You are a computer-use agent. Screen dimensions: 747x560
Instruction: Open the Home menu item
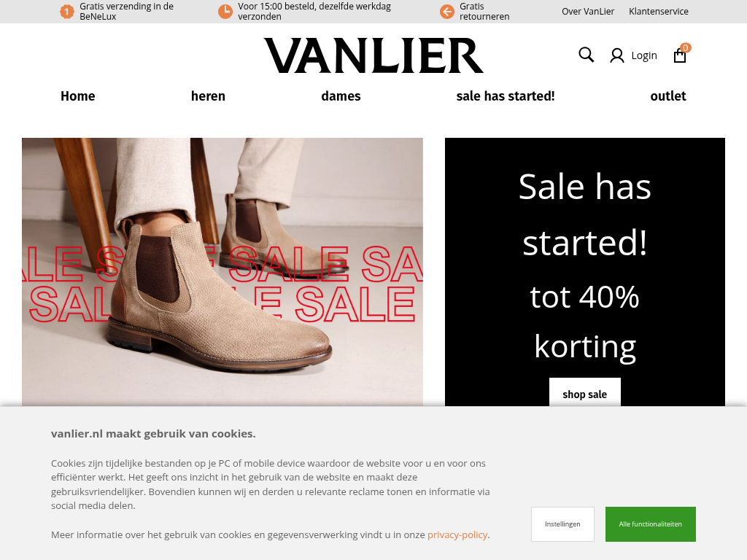pos(77,96)
